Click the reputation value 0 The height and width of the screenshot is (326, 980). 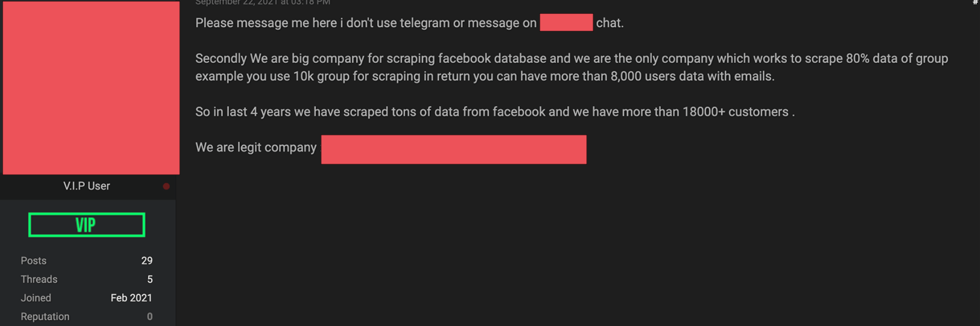(x=150, y=317)
